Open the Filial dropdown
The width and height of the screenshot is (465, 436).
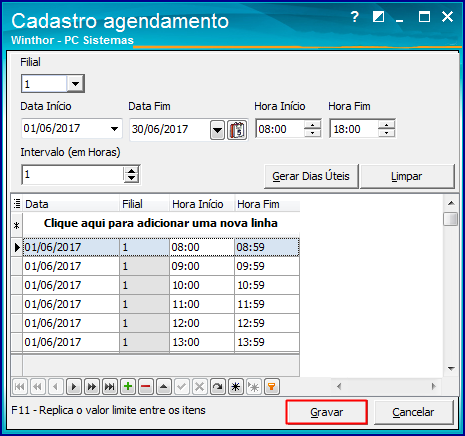pyautogui.click(x=75, y=83)
